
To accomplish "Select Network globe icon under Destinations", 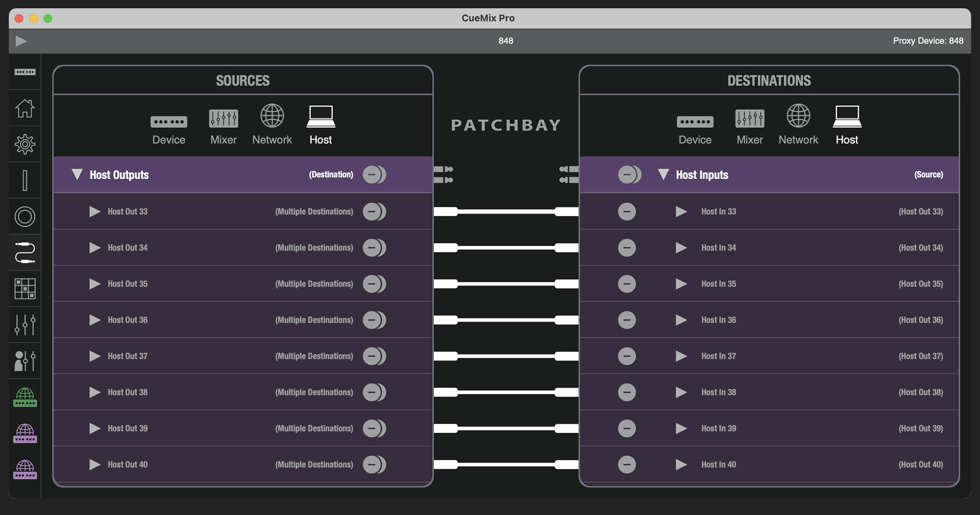I will [798, 125].
